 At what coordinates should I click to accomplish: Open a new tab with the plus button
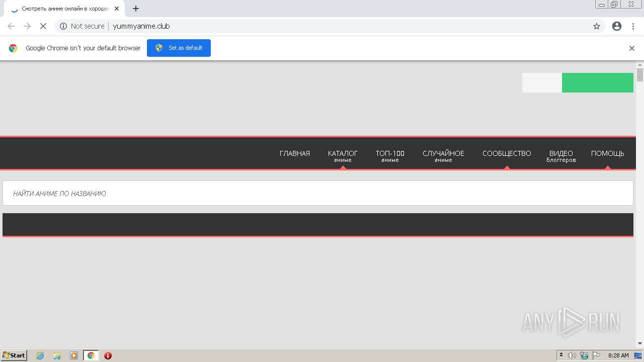tap(136, 9)
